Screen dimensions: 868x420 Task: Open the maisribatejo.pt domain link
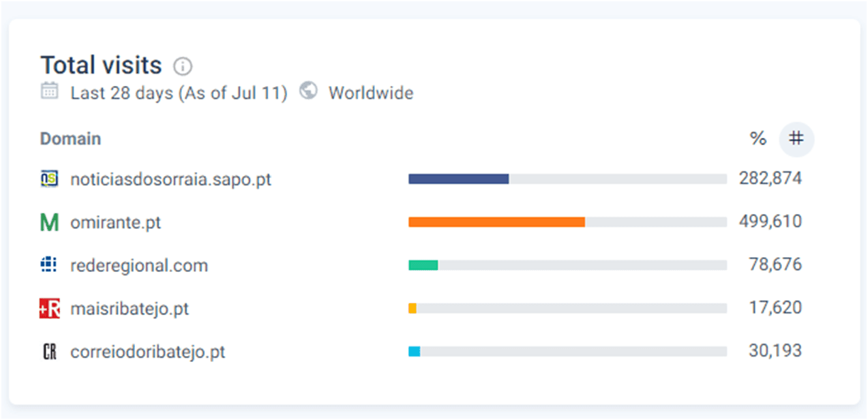point(130,309)
